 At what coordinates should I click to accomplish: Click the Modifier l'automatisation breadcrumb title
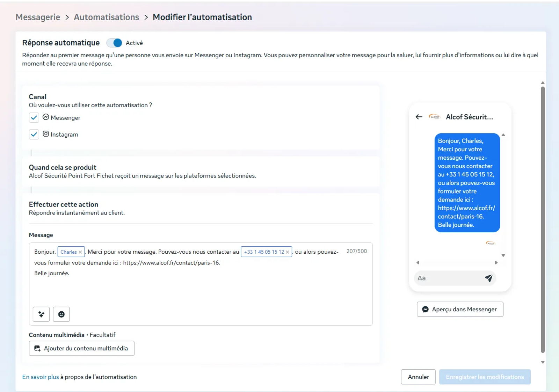tap(202, 17)
